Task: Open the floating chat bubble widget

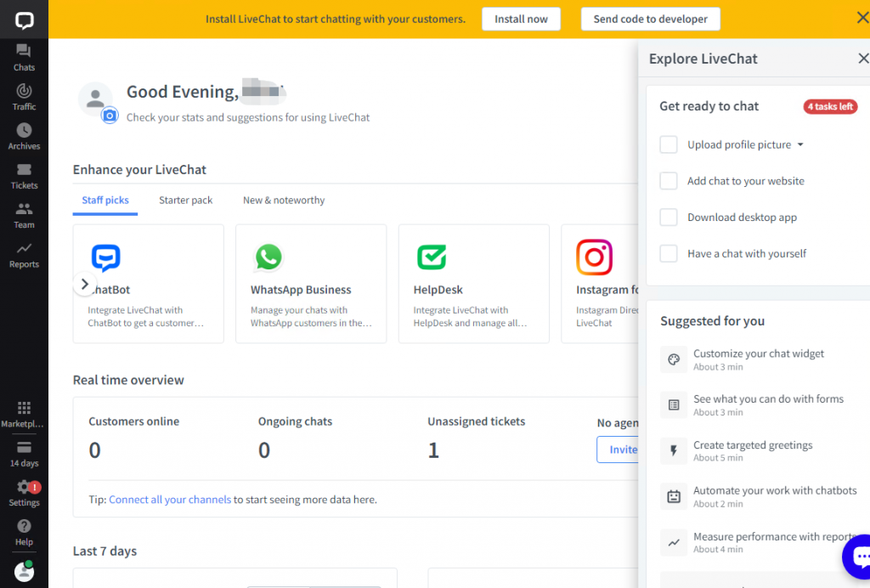Action: tap(858, 557)
